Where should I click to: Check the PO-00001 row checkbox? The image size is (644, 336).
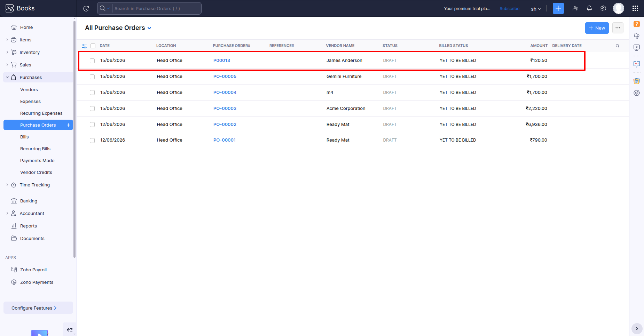(92, 140)
